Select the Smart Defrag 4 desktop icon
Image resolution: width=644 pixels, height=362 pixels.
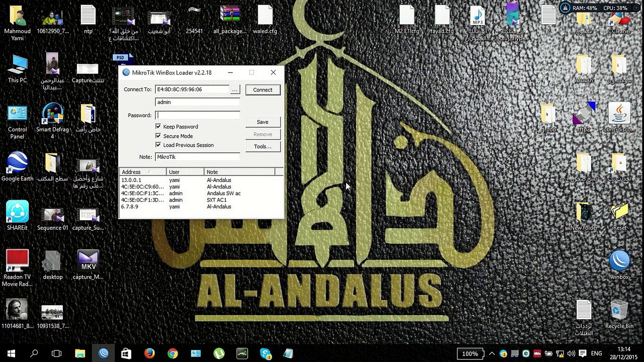click(53, 122)
